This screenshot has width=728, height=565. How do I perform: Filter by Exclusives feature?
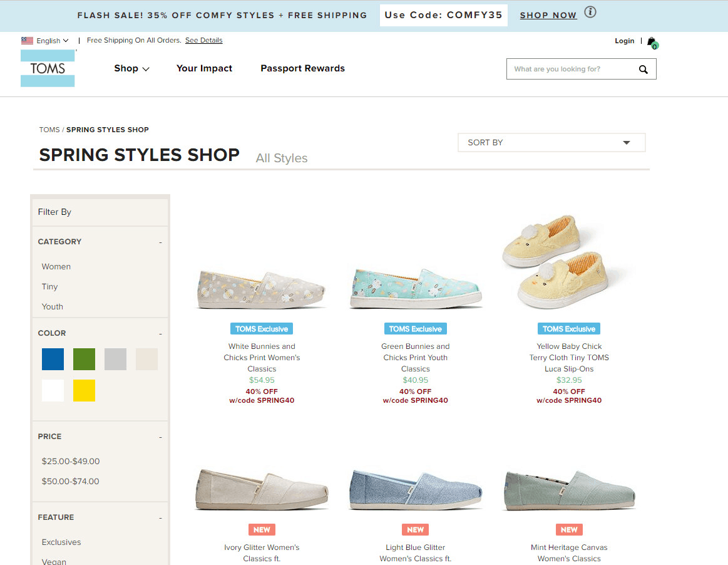pyautogui.click(x=61, y=542)
